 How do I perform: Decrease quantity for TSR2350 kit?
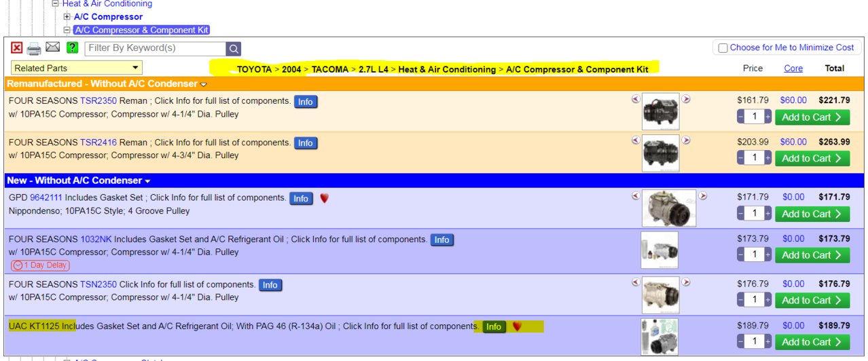coord(740,117)
